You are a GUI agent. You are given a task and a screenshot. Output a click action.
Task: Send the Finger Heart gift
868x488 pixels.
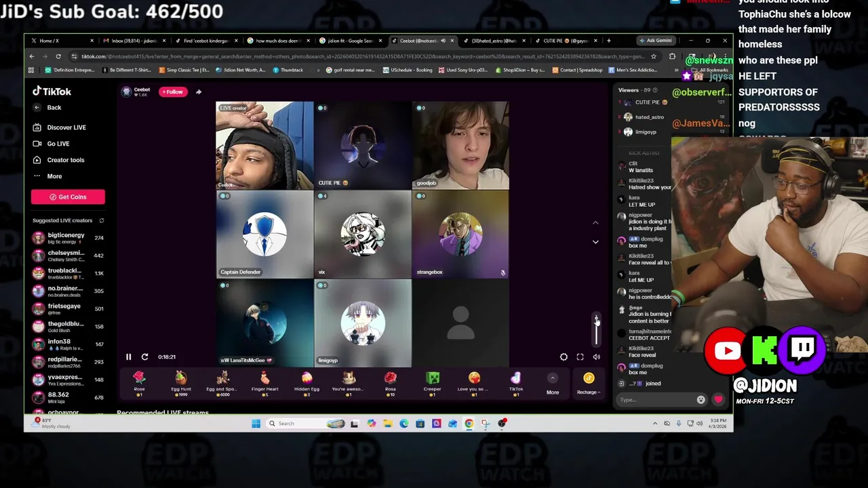pos(264,383)
